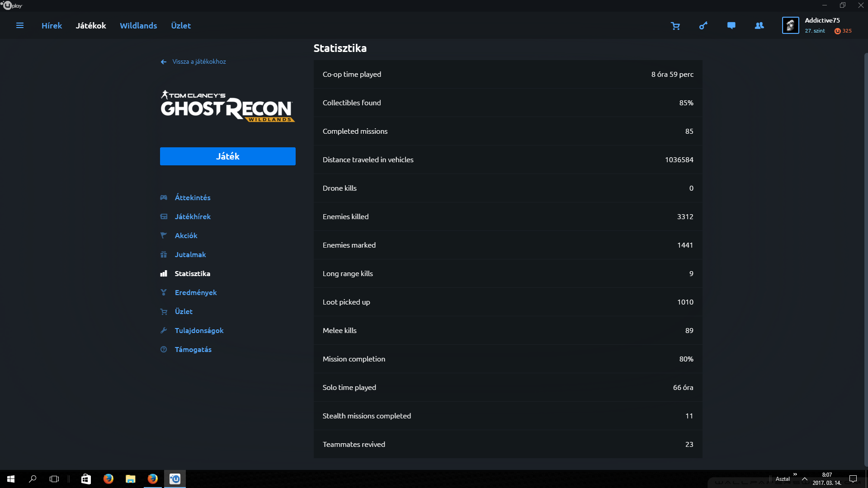The image size is (868, 488).
Task: Open the Játékhírek section
Action: 193,216
